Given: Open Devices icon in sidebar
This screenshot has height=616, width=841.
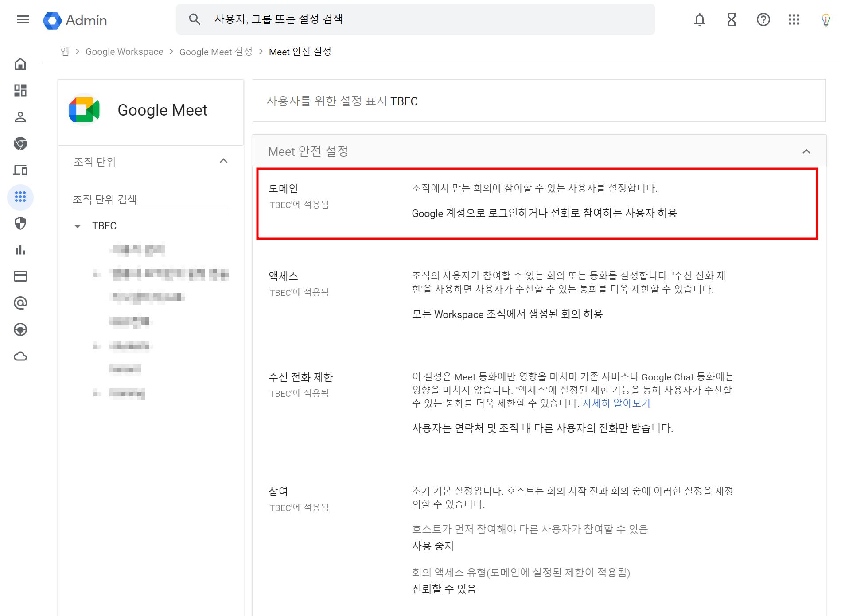Looking at the screenshot, I should tap(20, 170).
